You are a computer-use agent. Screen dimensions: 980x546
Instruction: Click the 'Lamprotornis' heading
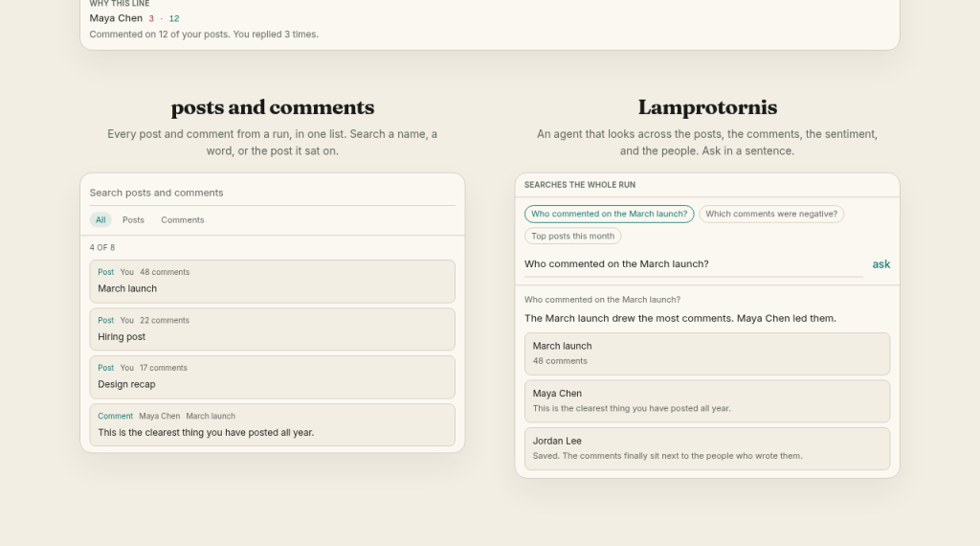click(x=707, y=107)
